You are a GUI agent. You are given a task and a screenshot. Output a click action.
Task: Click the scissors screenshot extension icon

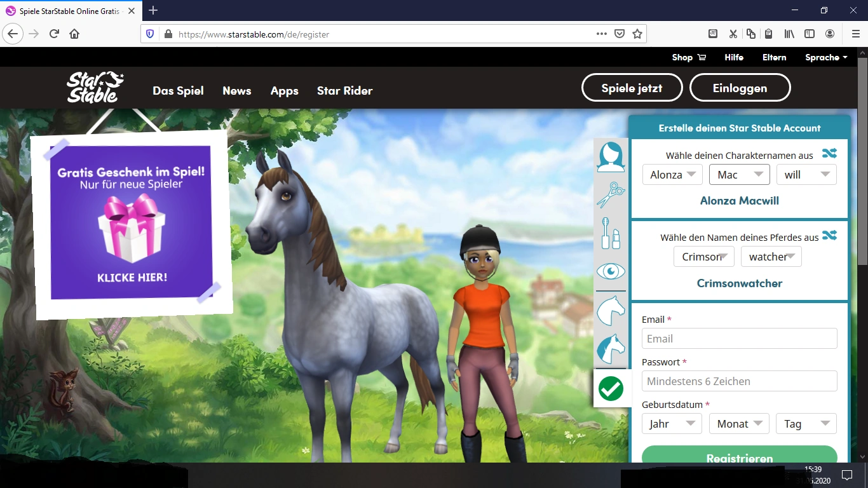point(733,34)
